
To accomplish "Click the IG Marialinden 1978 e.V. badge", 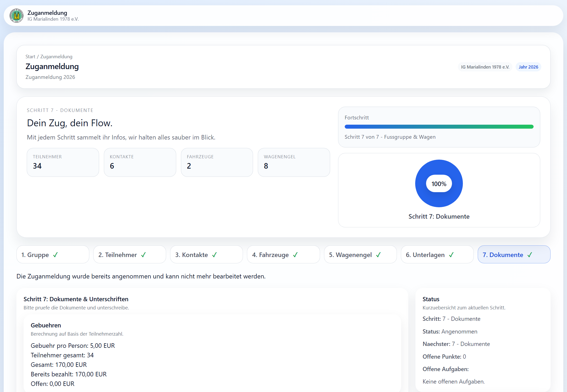I will click(x=485, y=67).
